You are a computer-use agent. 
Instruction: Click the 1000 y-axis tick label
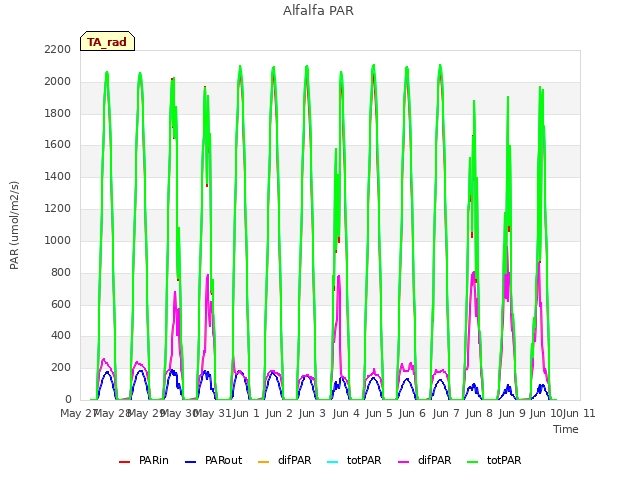[x=58, y=240]
